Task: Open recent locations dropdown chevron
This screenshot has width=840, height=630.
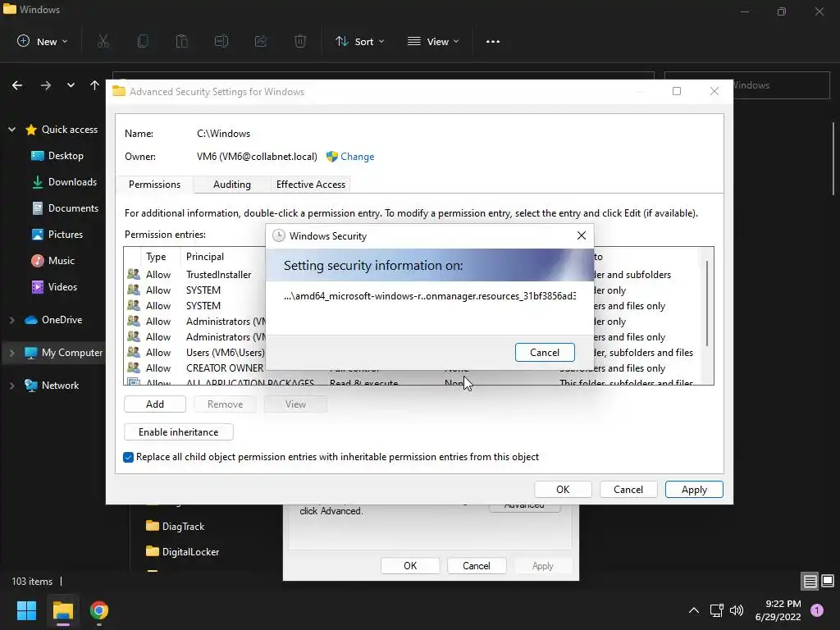Action: 71,85
